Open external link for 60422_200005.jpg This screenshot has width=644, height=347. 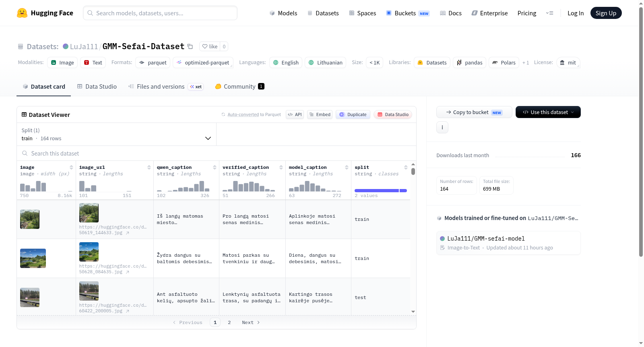coord(128,311)
